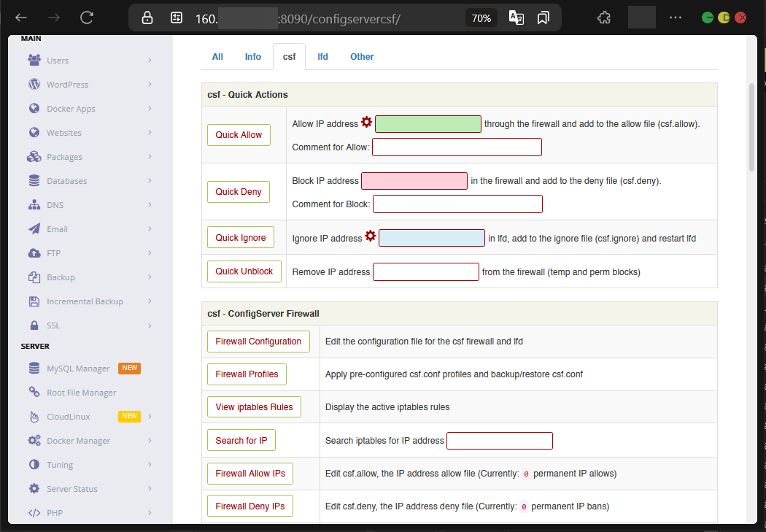This screenshot has width=766, height=532.
Task: Click the MySQL Manager database icon
Action: click(x=34, y=369)
